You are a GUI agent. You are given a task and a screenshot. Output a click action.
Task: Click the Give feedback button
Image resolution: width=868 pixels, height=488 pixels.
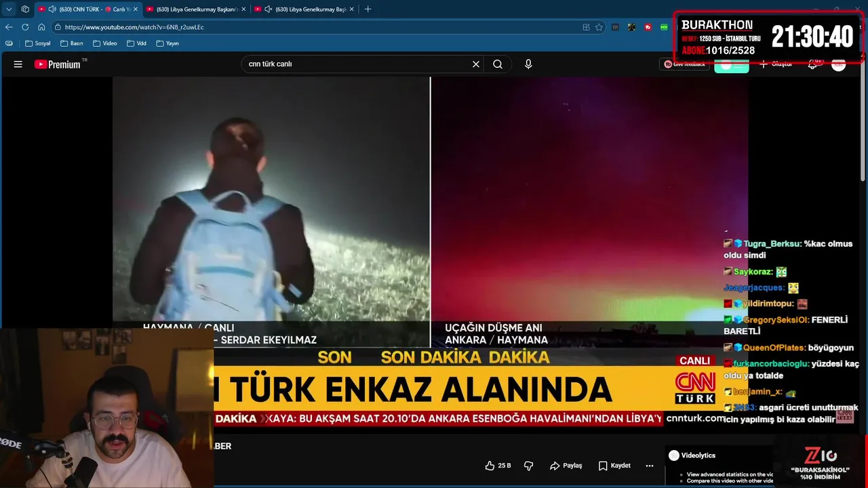(x=684, y=64)
